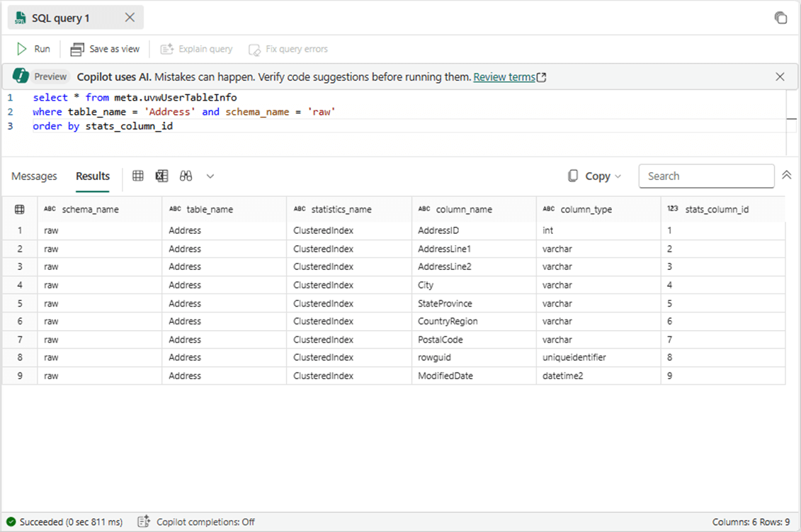Click the Excel export icon
The height and width of the screenshot is (532, 801).
162,176
